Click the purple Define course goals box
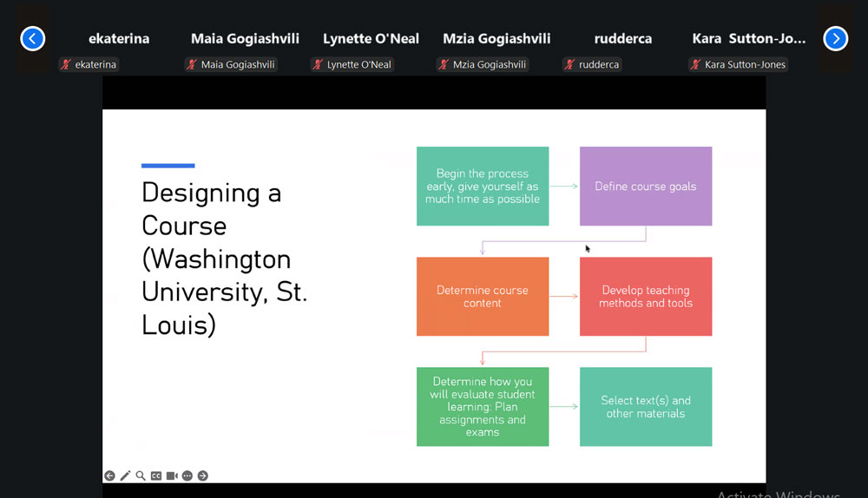868x498 pixels. tap(646, 187)
